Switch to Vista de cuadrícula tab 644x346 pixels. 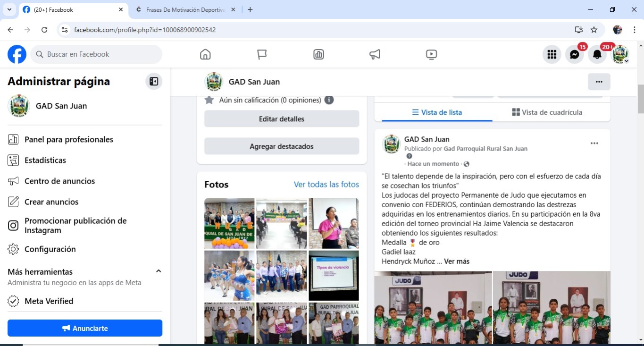click(x=547, y=112)
